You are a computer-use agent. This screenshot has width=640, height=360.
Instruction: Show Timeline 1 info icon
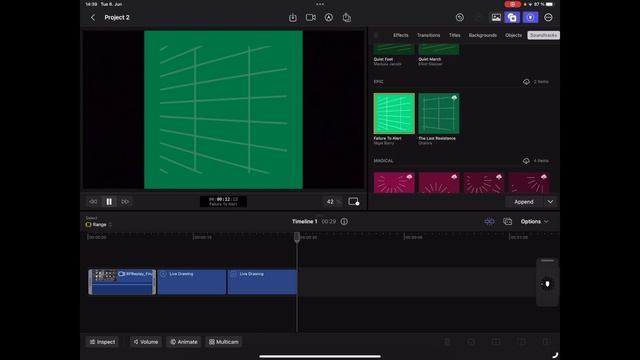(344, 221)
